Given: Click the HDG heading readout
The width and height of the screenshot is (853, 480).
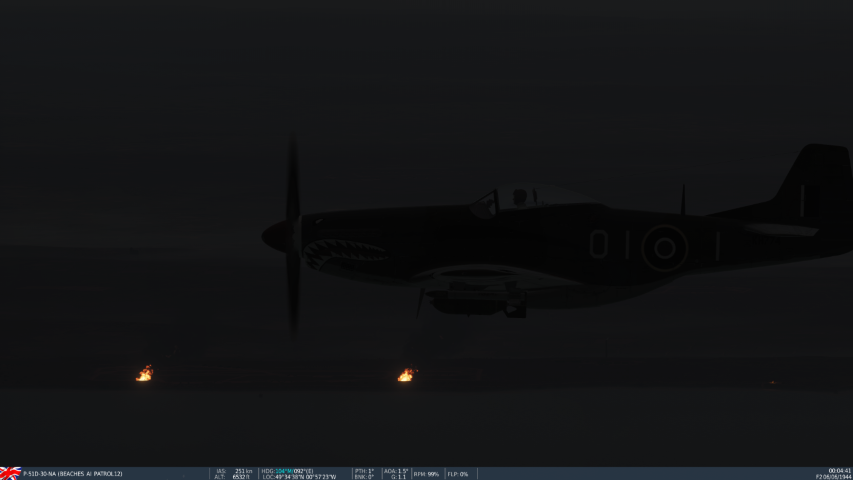Looking at the screenshot, I should (x=287, y=471).
